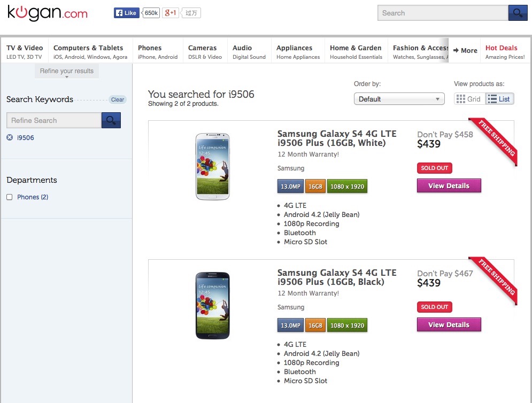532x403 pixels.
Task: Click the Facebook Like button
Action: pos(126,13)
